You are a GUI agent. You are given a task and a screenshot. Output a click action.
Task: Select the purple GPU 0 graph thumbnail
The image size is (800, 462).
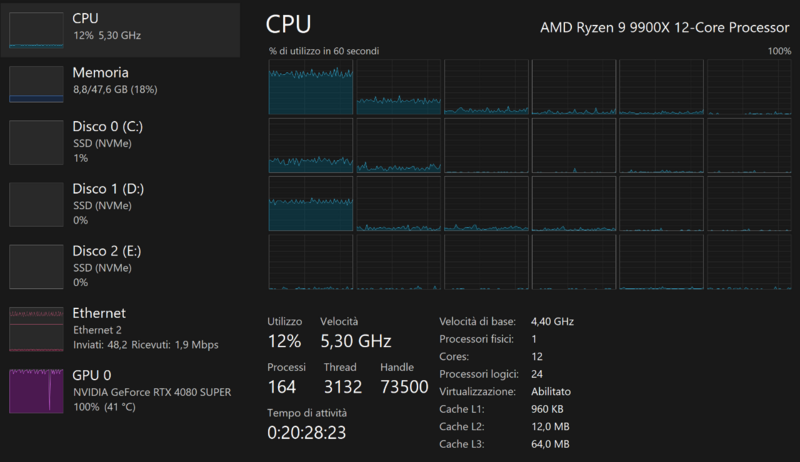pyautogui.click(x=35, y=391)
